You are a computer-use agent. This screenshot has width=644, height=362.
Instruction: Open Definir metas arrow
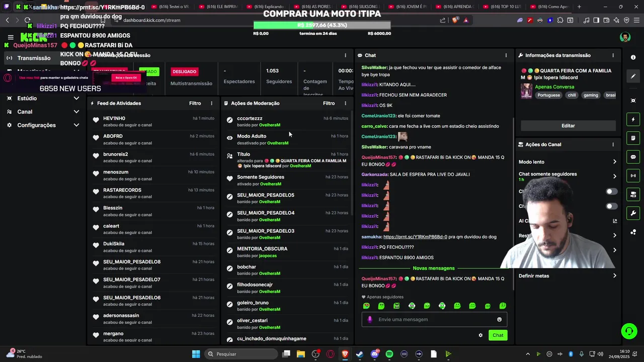(614, 276)
